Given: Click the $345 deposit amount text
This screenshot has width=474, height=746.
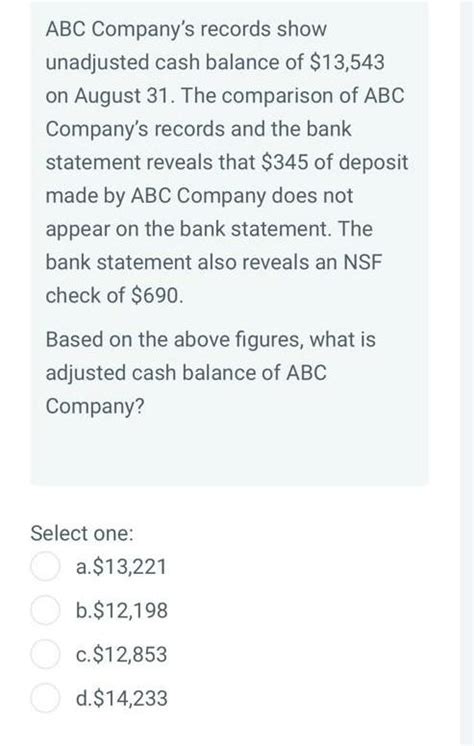Looking at the screenshot, I should click(x=285, y=162).
